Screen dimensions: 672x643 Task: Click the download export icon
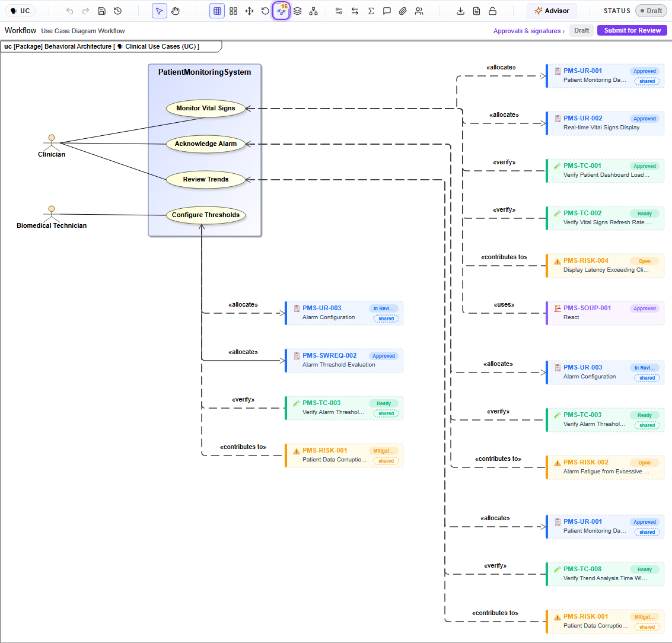460,11
